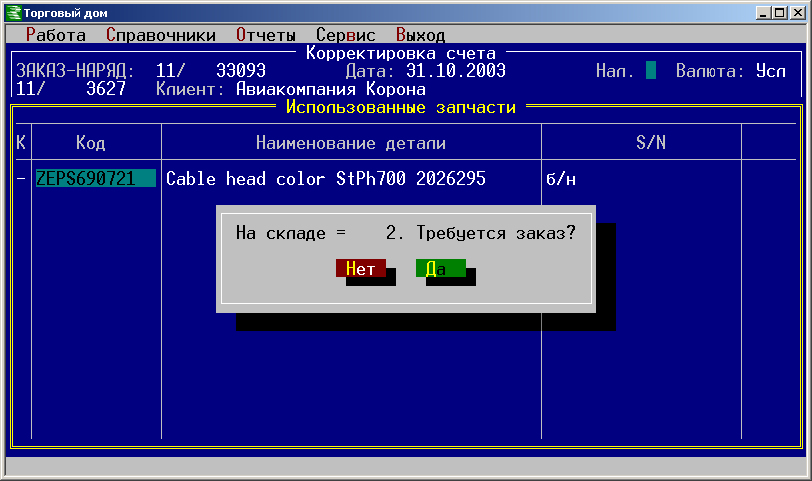Click the Торговый дом title bar icon
This screenshot has height=481, width=812.
pos(14,13)
